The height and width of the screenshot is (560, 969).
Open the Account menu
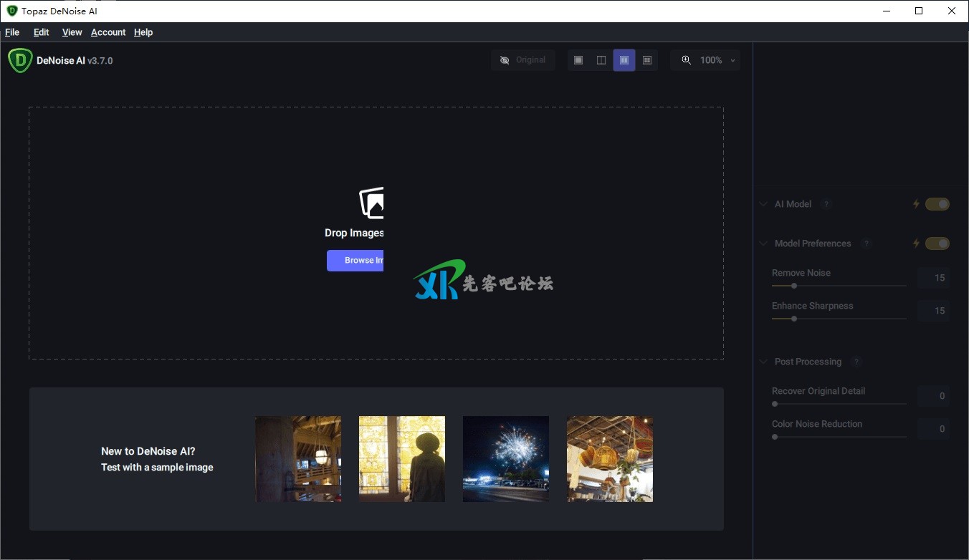pyautogui.click(x=108, y=32)
